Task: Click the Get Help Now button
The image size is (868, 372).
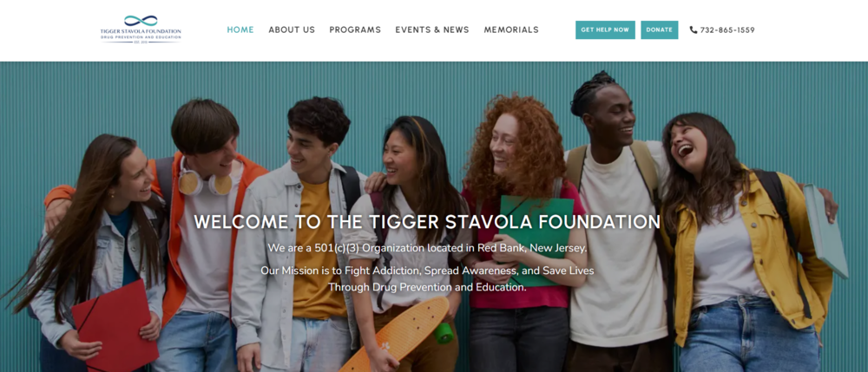Action: coord(605,29)
